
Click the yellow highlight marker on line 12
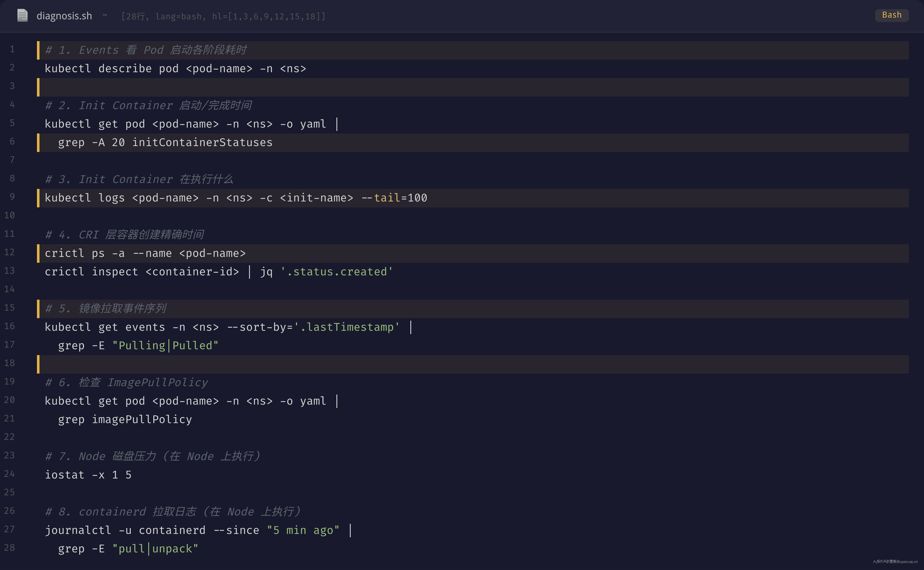[x=38, y=253]
